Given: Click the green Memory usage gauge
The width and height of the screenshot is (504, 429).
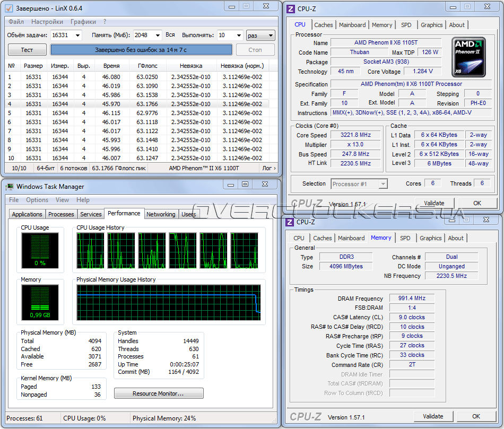Looking at the screenshot, I should click(x=40, y=301).
